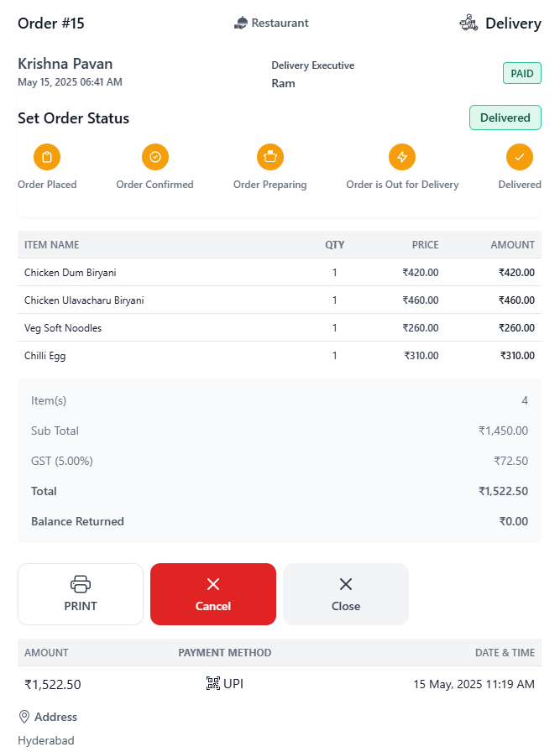The height and width of the screenshot is (752, 560).
Task: Close the order details panel
Action: click(x=346, y=593)
